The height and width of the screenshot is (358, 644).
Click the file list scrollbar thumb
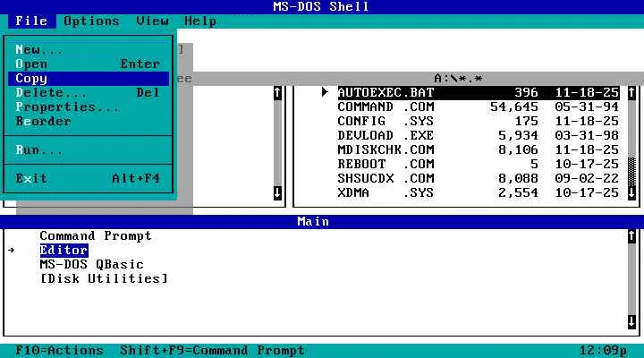pyautogui.click(x=631, y=172)
